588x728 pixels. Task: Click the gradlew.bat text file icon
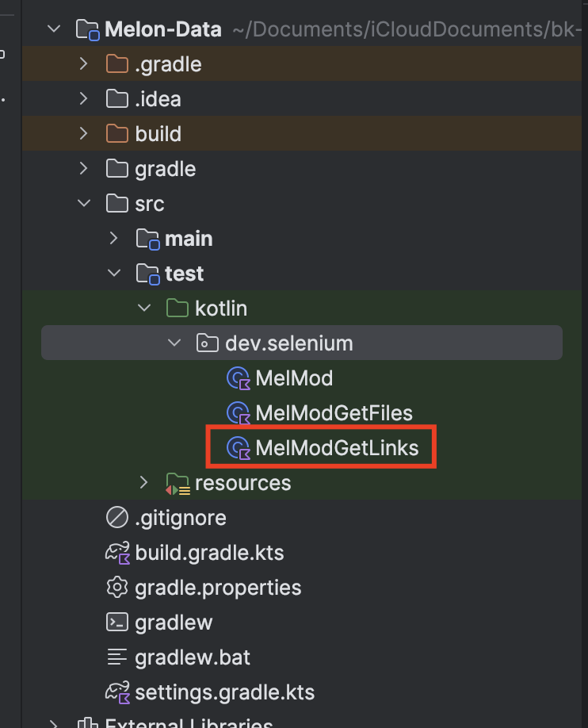point(117,657)
